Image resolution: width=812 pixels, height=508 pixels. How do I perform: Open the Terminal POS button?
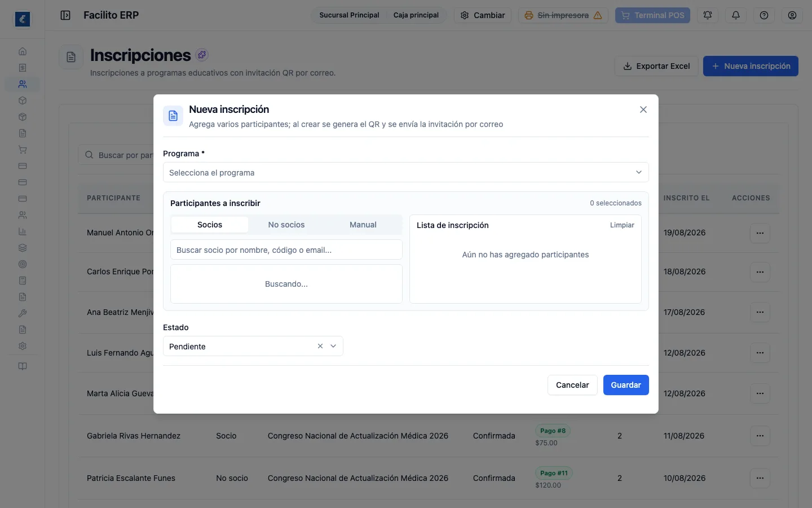653,15
